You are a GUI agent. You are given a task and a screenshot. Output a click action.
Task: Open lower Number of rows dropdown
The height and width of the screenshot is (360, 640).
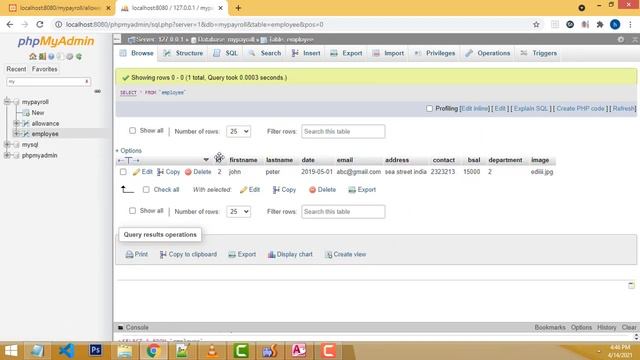point(238,211)
